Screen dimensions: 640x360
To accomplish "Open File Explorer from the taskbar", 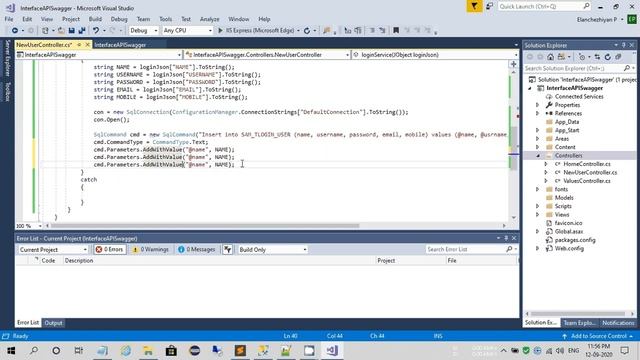I will (x=148, y=351).
